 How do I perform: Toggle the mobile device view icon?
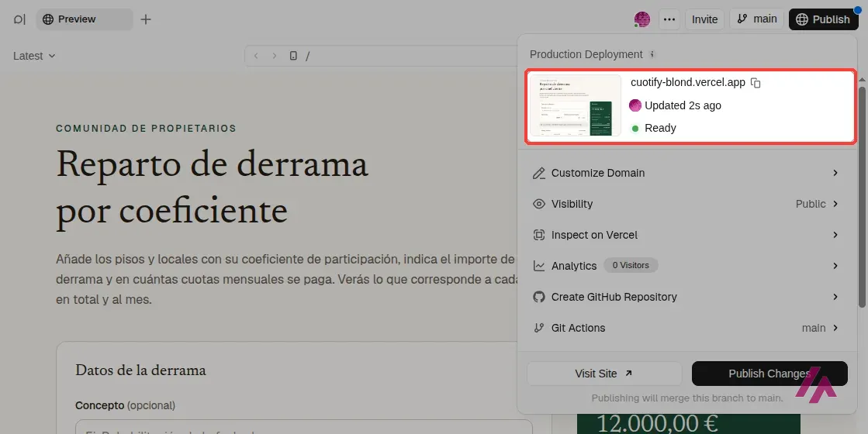tap(293, 56)
